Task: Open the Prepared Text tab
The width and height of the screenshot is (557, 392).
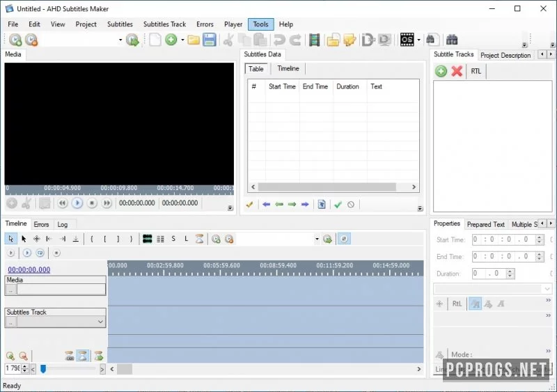Action: (x=485, y=224)
